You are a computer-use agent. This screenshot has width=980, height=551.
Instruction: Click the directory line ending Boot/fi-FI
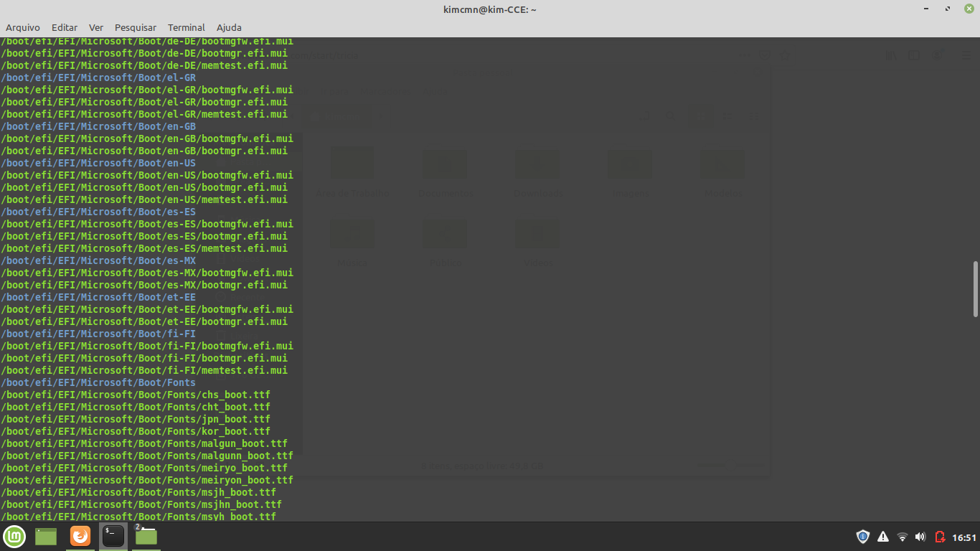click(x=98, y=334)
